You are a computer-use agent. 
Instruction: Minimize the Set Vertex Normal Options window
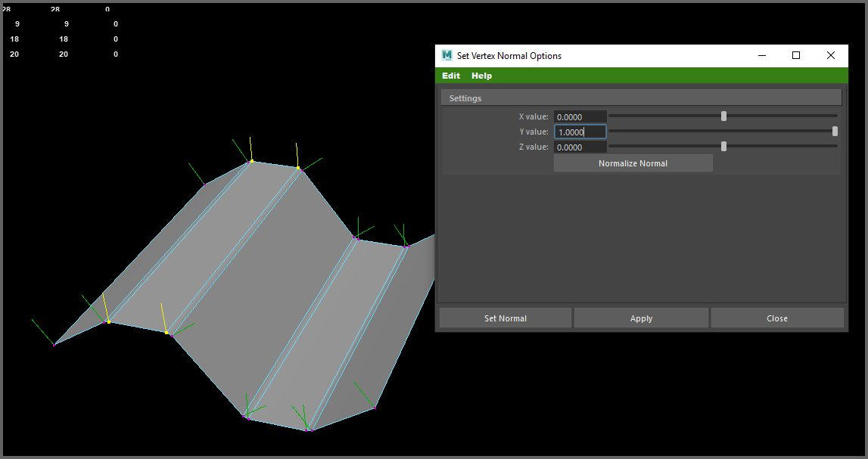point(761,55)
